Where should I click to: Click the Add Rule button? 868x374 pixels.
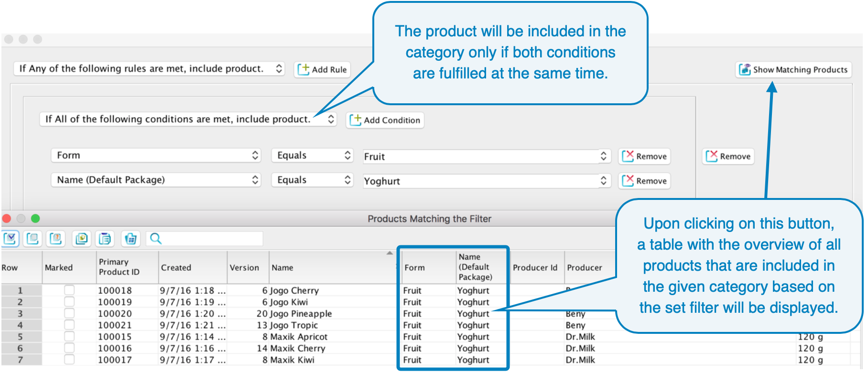323,69
